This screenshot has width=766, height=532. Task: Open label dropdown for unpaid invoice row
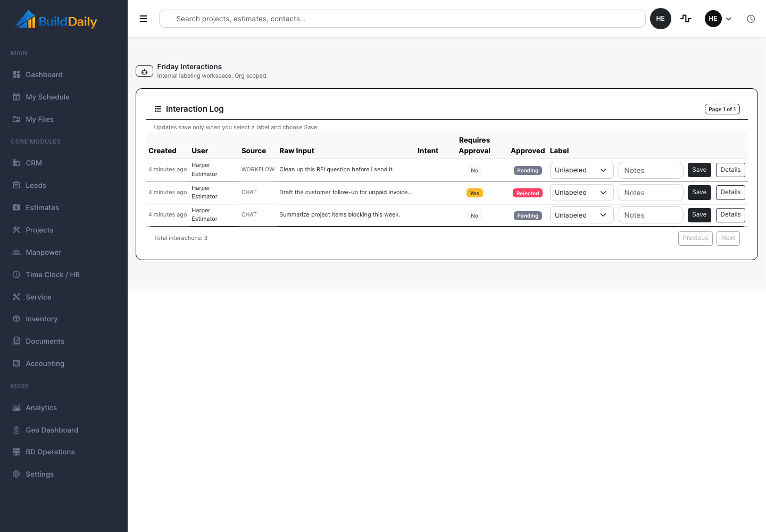[581, 193]
